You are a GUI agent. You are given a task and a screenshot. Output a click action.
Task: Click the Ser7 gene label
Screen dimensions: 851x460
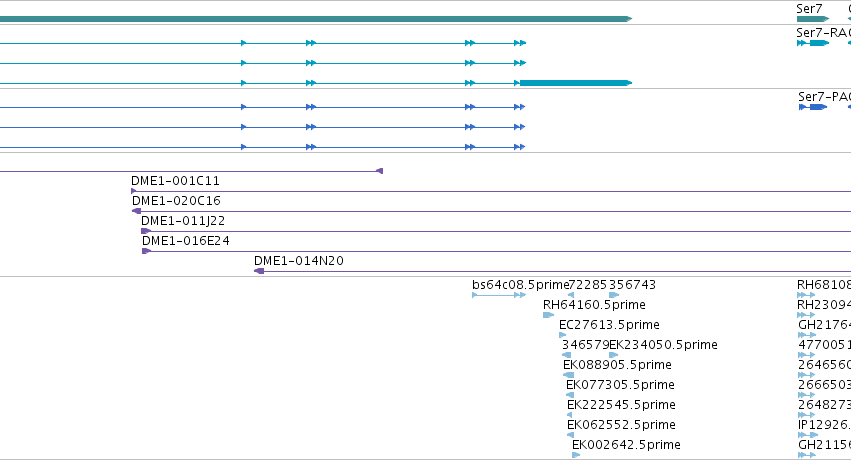[x=809, y=9]
